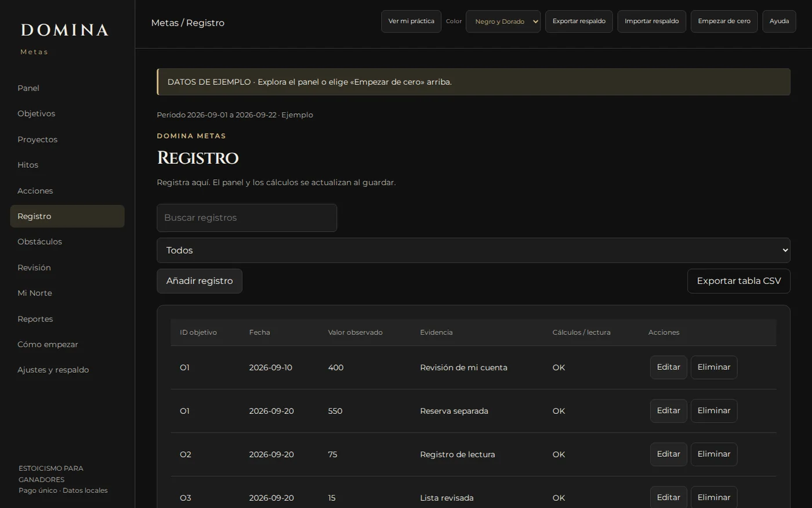
Task: Edit the Reserva separada record
Action: (668, 411)
